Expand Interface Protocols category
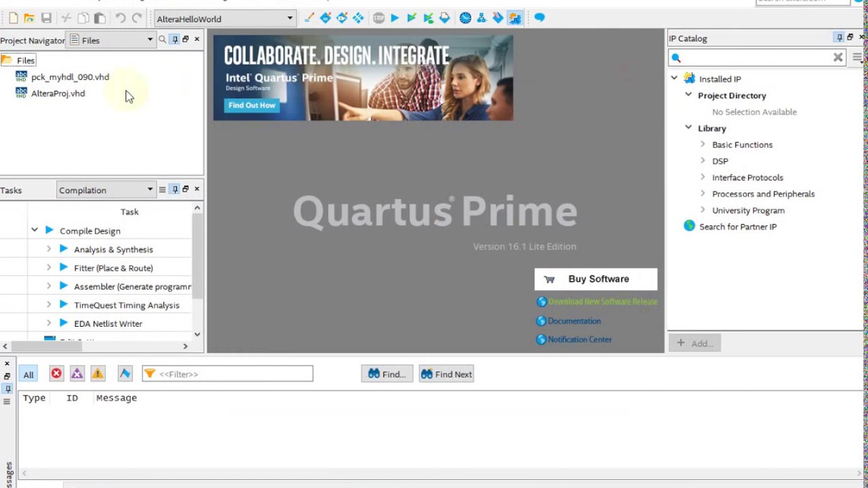This screenshot has height=488, width=868. click(x=703, y=177)
